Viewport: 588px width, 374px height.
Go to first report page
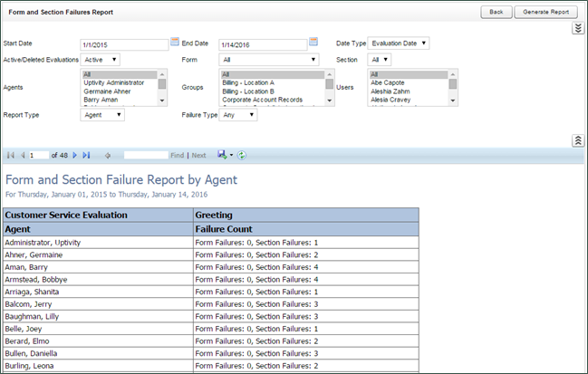[x=11, y=155]
